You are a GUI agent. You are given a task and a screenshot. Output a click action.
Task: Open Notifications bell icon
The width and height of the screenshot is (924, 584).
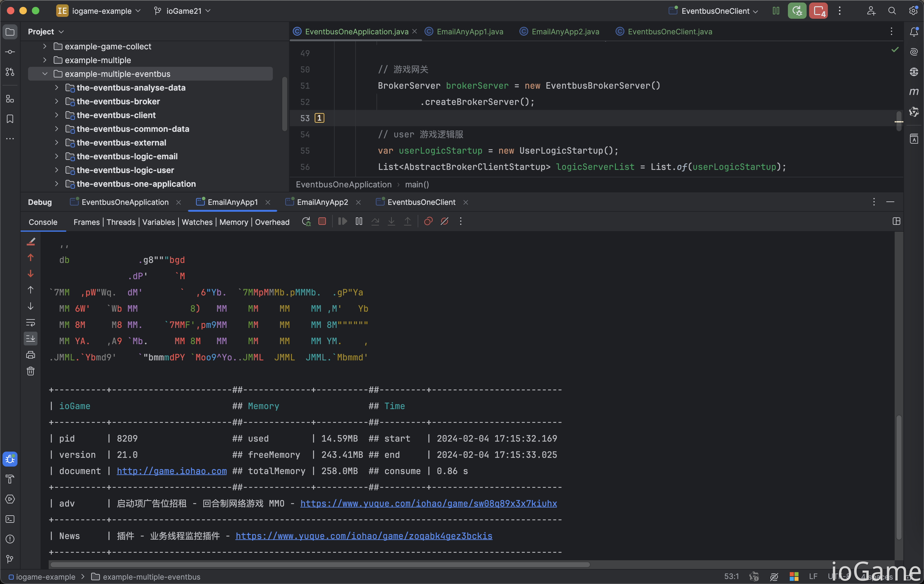(x=914, y=32)
